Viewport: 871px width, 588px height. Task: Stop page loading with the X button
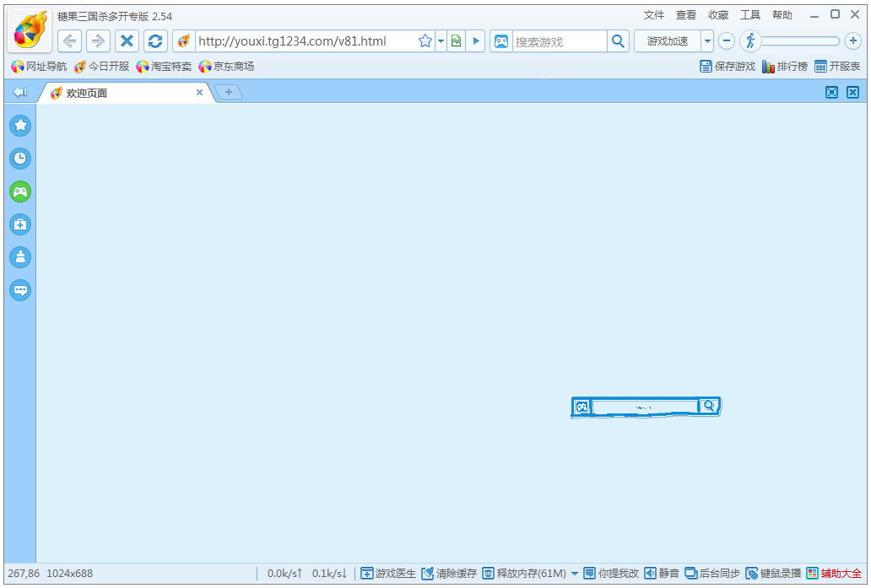127,41
